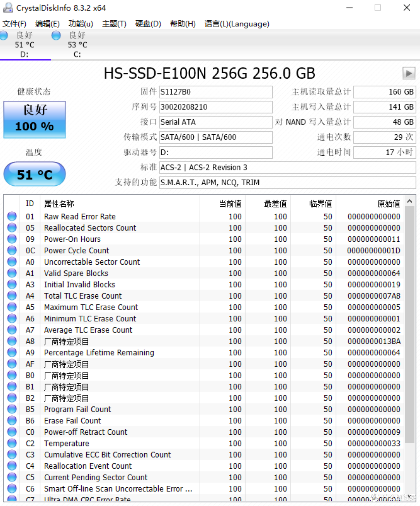The width and height of the screenshot is (420, 506).
Task: Click the 属性名称 column header
Action: click(x=120, y=203)
